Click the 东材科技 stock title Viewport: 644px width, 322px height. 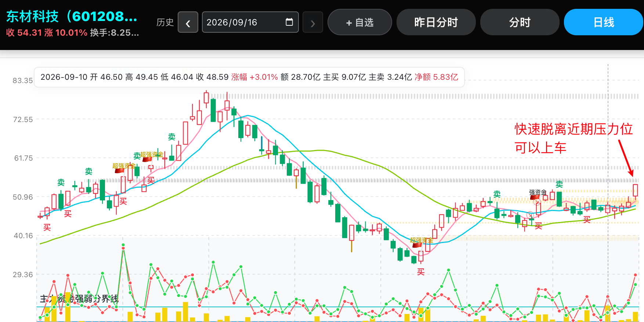tap(72, 16)
